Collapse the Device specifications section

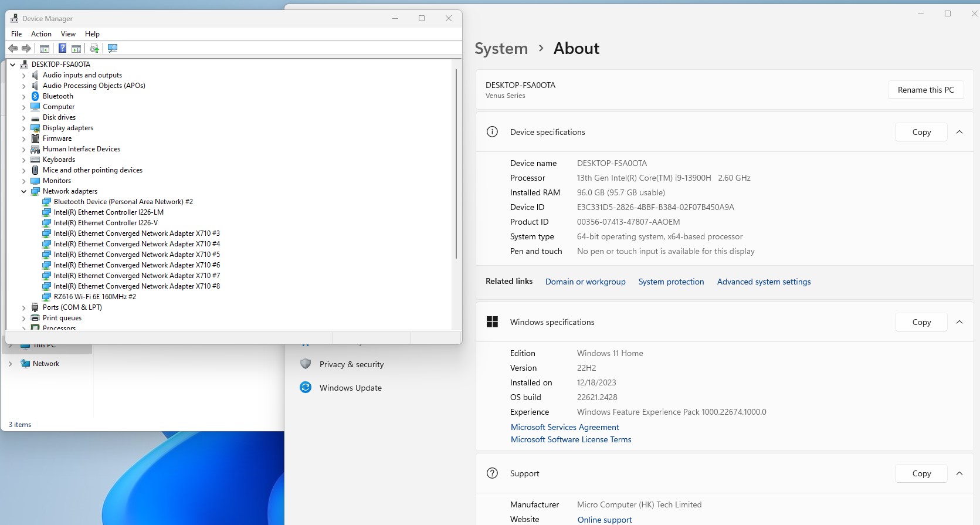coord(959,132)
